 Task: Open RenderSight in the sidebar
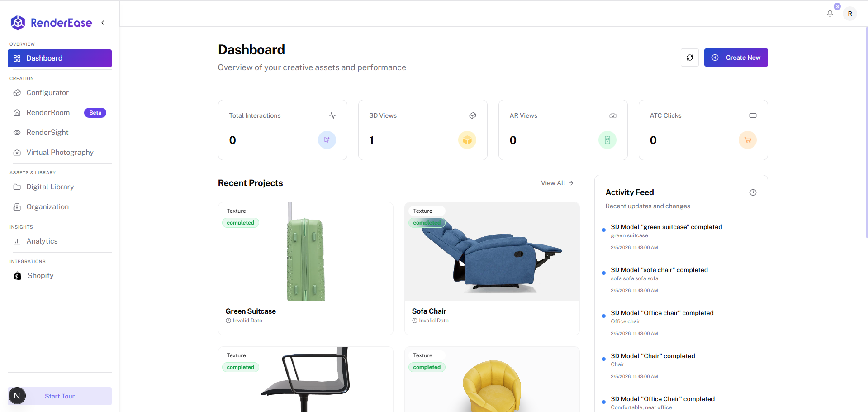[x=60, y=133]
